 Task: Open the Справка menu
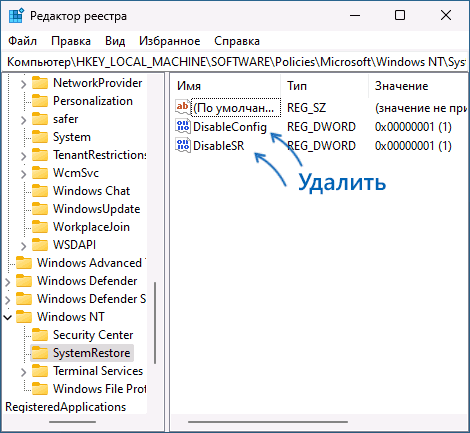point(237,41)
